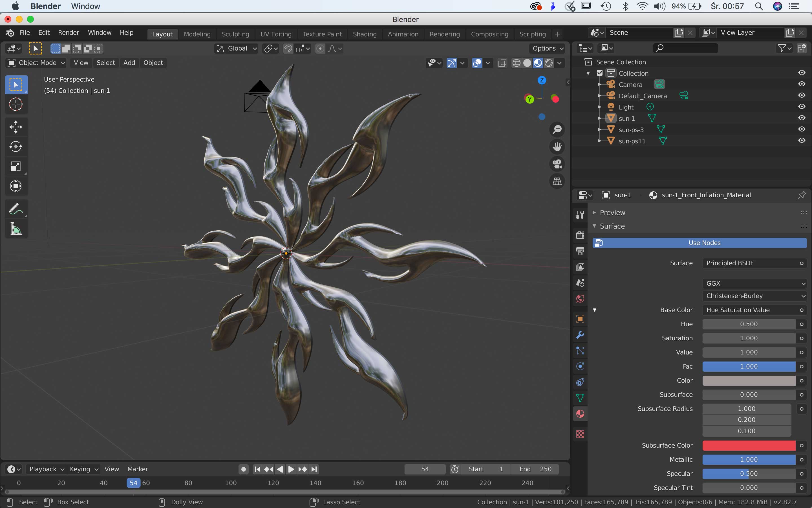Activate the Rotate tool
The height and width of the screenshot is (508, 812).
16,146
